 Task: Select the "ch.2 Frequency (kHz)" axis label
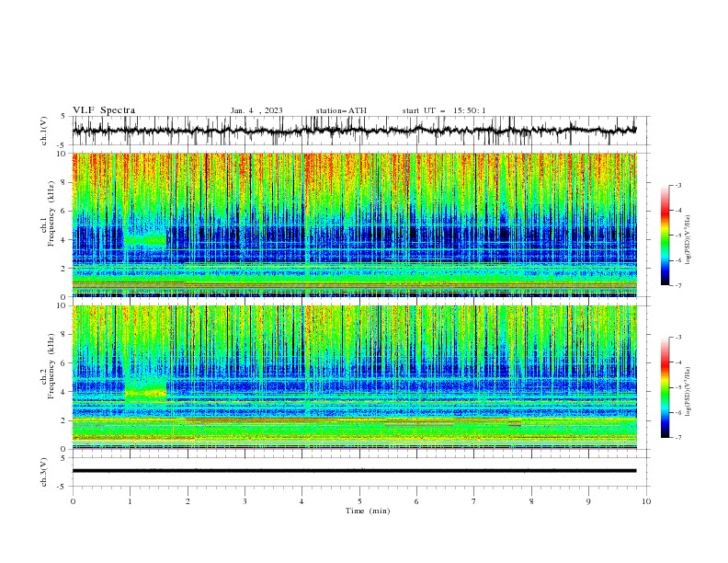click(x=48, y=365)
